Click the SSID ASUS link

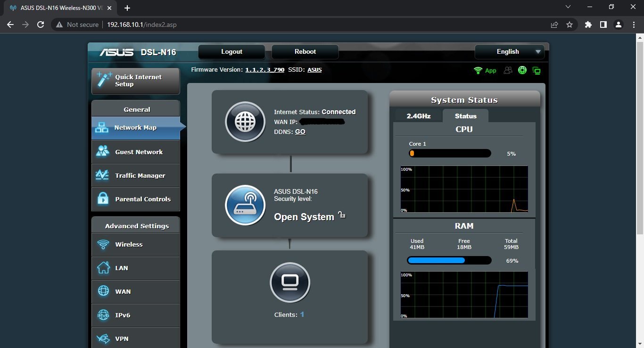click(314, 70)
